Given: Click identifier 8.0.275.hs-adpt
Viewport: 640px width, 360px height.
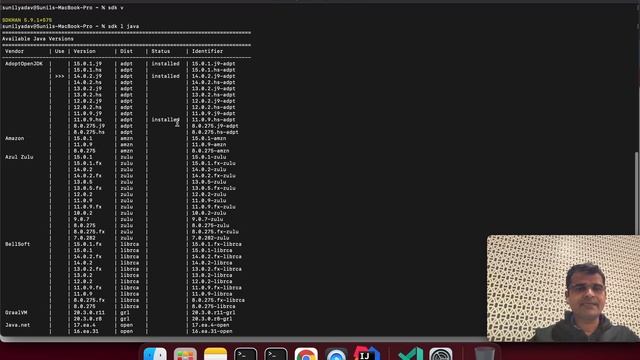Looking at the screenshot, I should point(215,132).
